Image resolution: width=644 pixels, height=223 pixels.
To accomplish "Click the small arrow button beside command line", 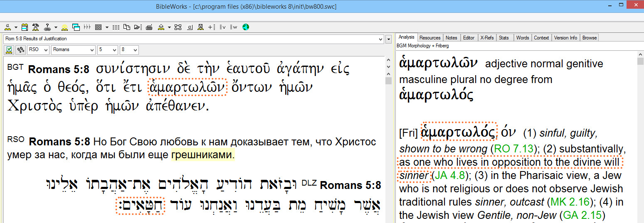I will [x=389, y=39].
